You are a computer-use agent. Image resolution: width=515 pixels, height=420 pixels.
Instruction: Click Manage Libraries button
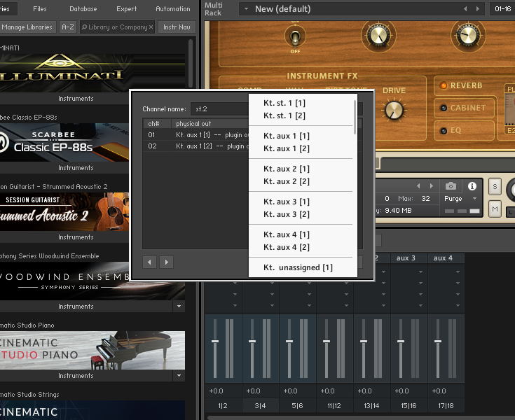(x=27, y=27)
